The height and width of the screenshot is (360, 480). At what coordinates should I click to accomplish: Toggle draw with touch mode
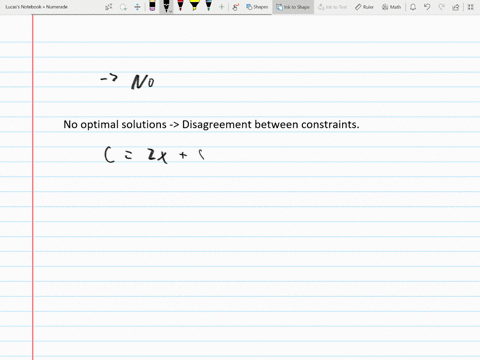[236, 7]
